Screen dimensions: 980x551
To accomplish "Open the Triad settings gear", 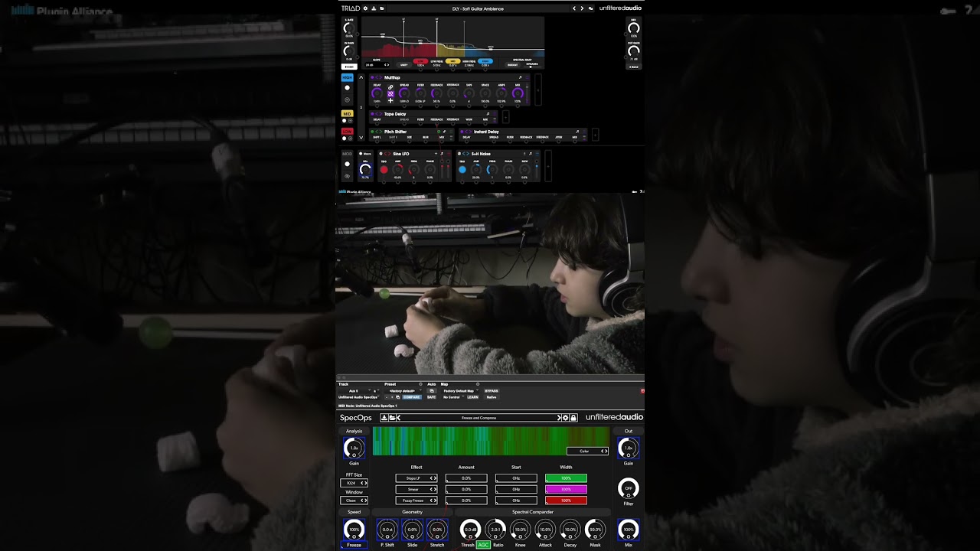I will coord(365,8).
